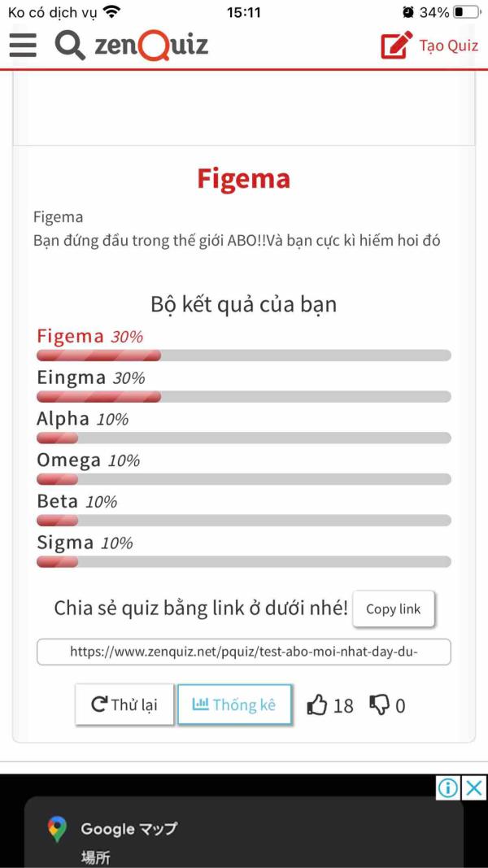Tap the Tạo Quiz pencil icon
Image resolution: width=488 pixels, height=868 pixels.
pyautogui.click(x=396, y=46)
